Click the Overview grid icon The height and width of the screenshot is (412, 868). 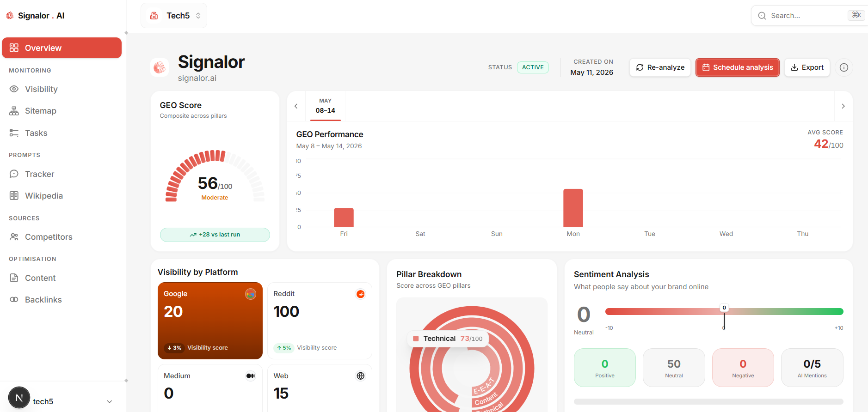pyautogui.click(x=14, y=48)
